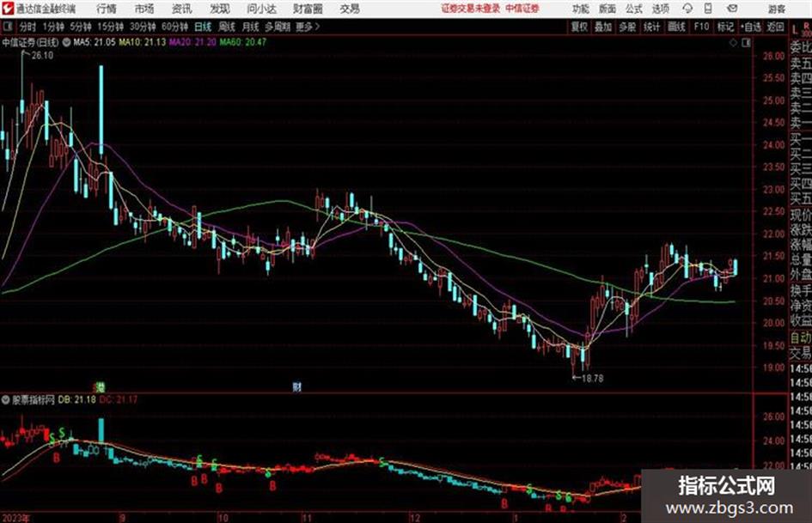Toggle the right side panel icon beside the diamond
This screenshot has height=523, width=812.
pyautogui.click(x=746, y=43)
